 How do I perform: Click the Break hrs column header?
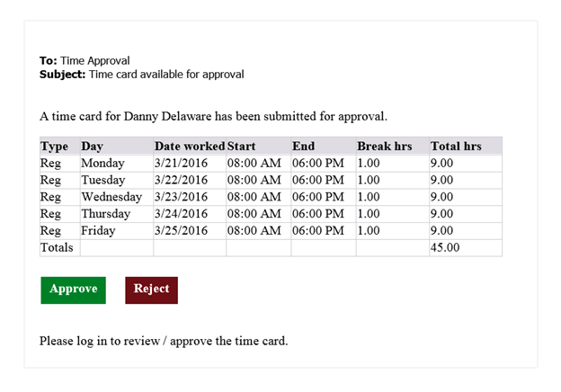(393, 146)
